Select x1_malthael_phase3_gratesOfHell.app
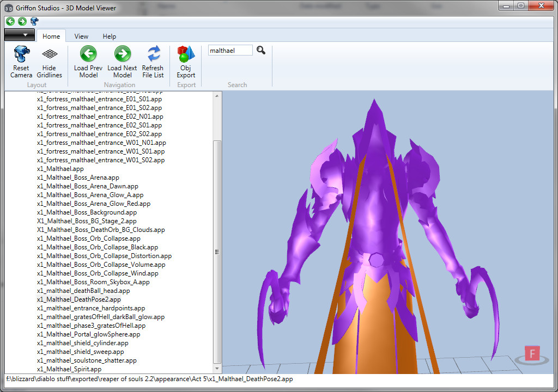The height and width of the screenshot is (392, 558). 91,326
